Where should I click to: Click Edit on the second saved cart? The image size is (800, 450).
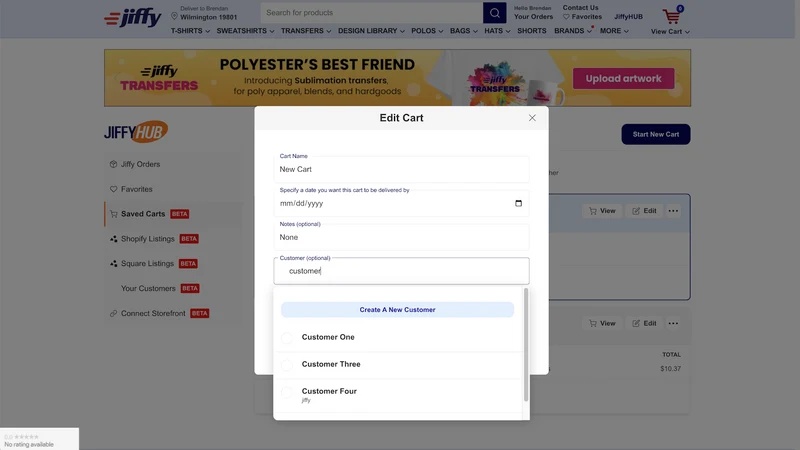(644, 323)
